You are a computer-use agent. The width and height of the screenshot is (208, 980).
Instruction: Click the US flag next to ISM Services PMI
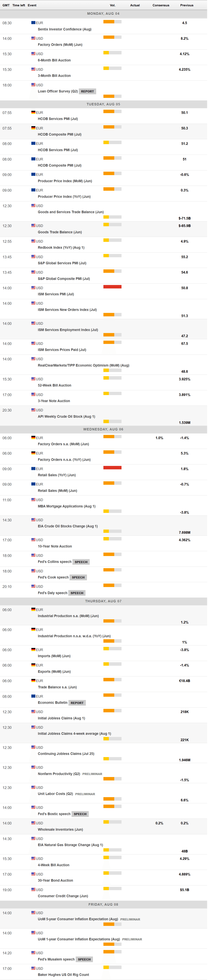[33, 288]
